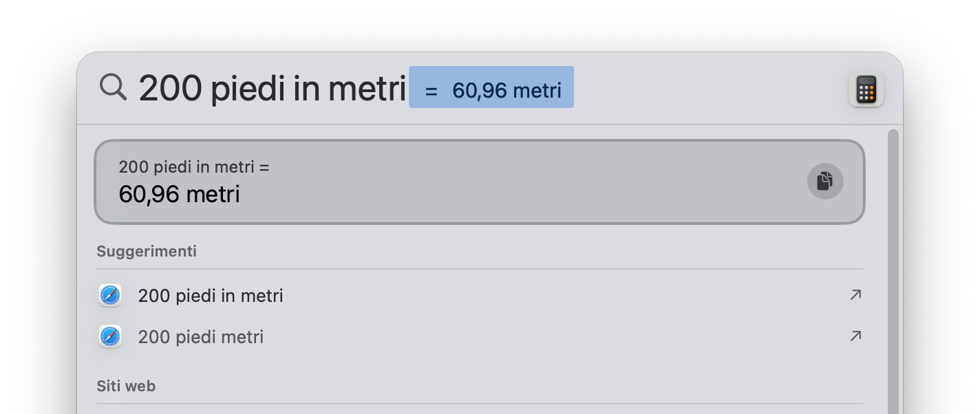Click the highlighted "60,96 metri" inline result
This screenshot has width=980, height=414.
507,90
